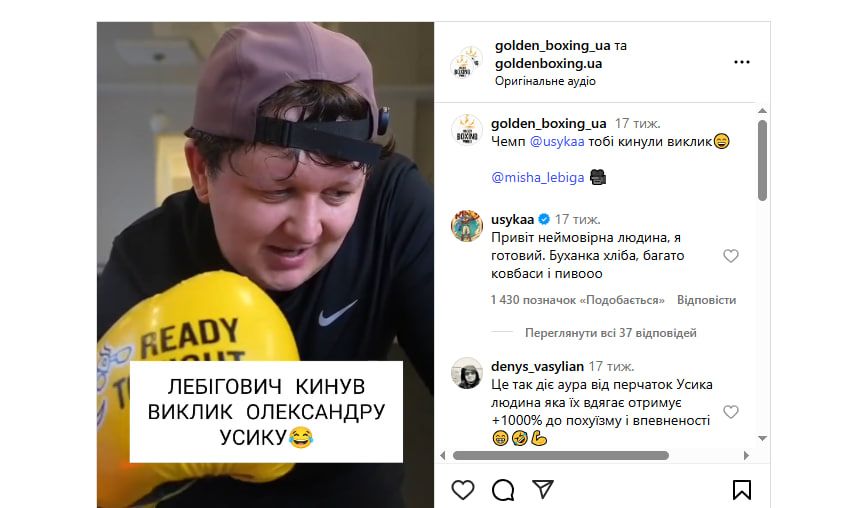Click the horizontal scroll right arrow
Image resolution: width=860 pixels, height=508 pixels.
coord(746,455)
